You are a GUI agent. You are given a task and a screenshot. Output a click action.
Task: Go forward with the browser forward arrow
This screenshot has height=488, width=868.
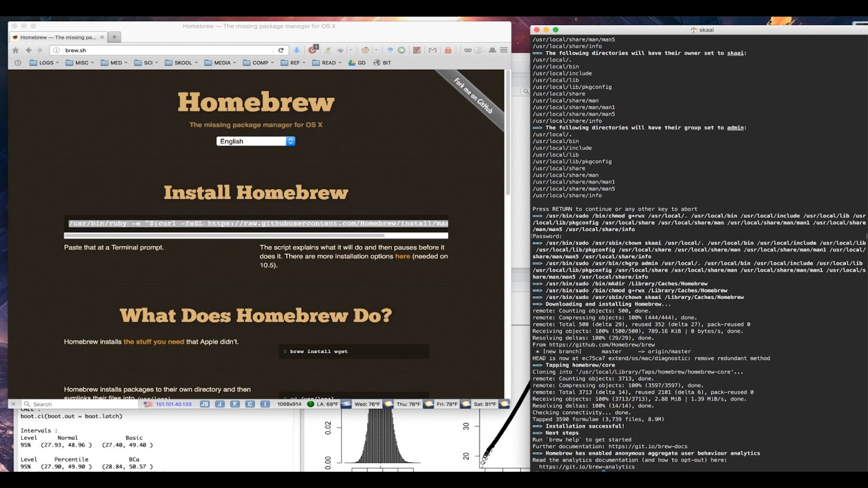39,50
